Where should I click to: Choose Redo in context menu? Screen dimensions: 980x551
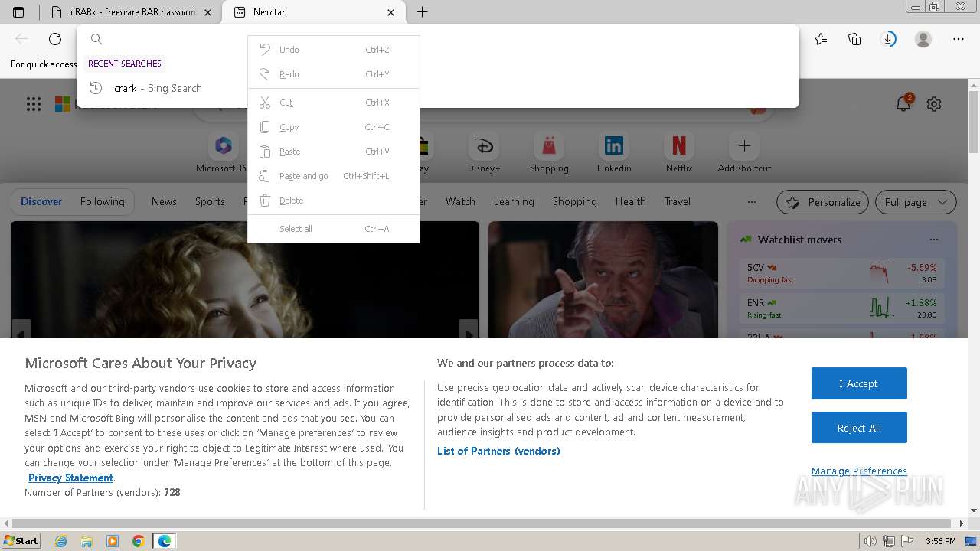(334, 74)
